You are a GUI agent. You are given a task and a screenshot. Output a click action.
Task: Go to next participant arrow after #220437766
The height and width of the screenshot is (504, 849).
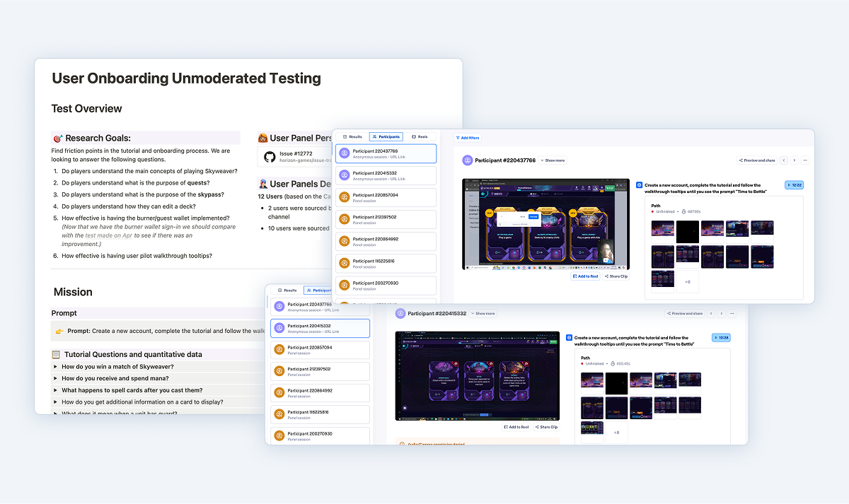point(794,160)
